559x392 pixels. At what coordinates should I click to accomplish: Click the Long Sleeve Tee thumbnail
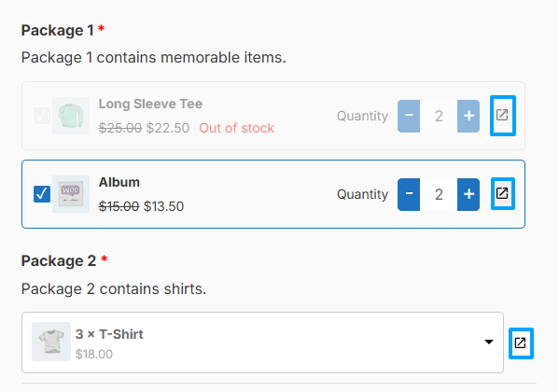[71, 116]
